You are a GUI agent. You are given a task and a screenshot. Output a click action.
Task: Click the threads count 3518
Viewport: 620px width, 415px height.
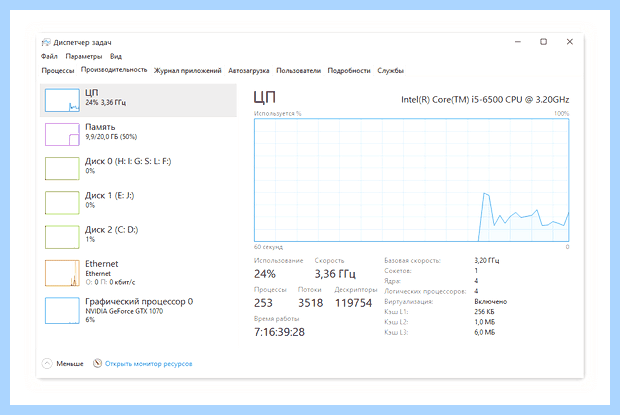coord(310,303)
